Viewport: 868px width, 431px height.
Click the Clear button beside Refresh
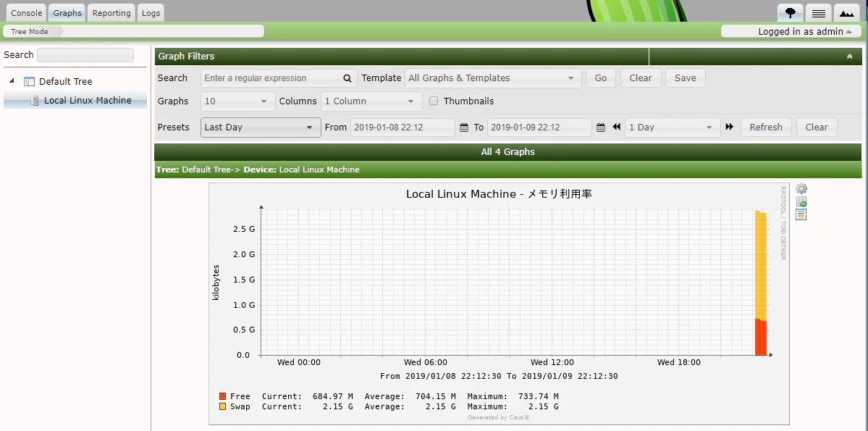[817, 127]
